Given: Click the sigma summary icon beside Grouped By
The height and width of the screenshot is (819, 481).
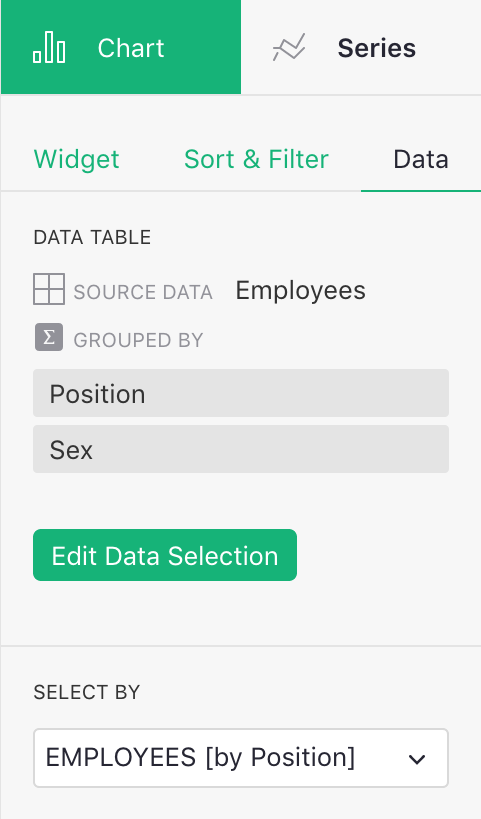Looking at the screenshot, I should tap(49, 337).
